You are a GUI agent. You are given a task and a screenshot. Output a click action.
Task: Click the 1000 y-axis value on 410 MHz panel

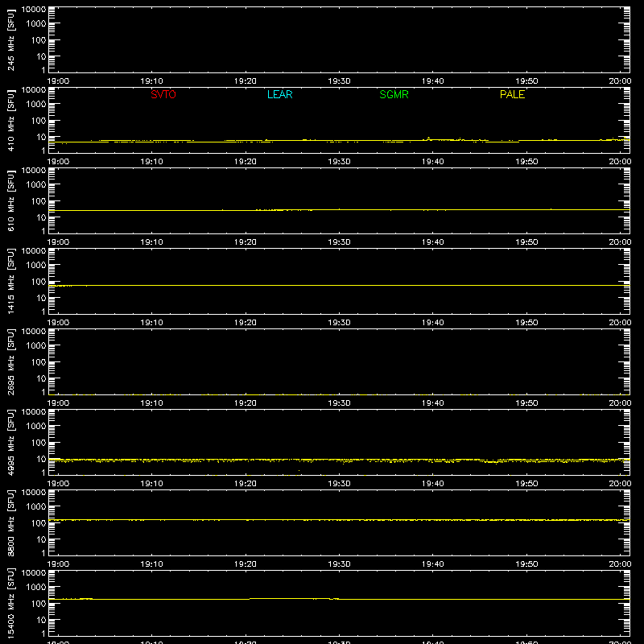coord(36,105)
